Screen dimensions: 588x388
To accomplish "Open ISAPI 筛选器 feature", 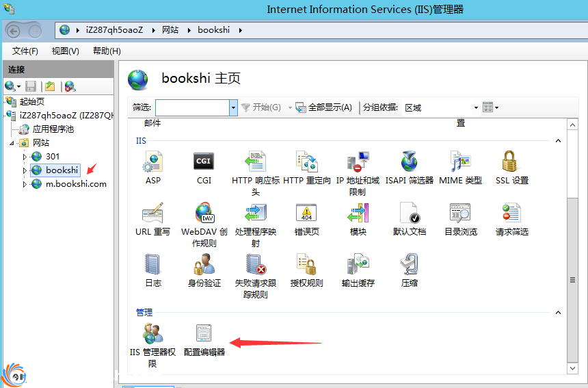I will (409, 168).
